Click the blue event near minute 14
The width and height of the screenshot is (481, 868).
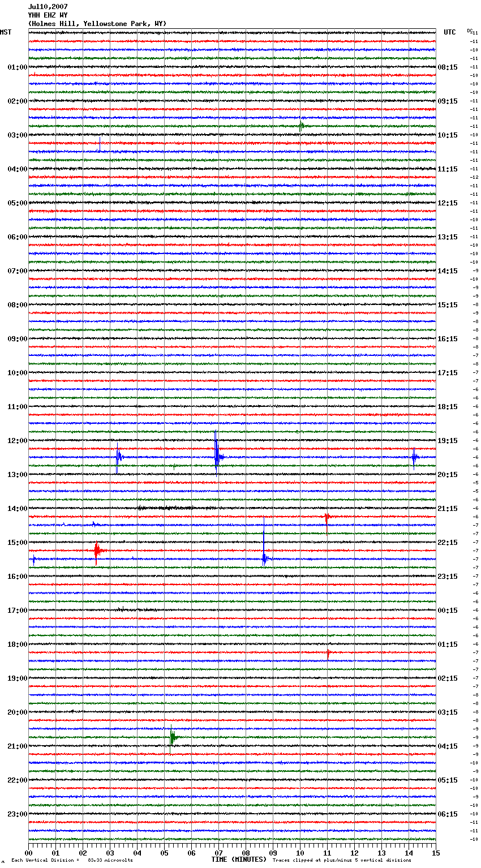click(x=414, y=457)
